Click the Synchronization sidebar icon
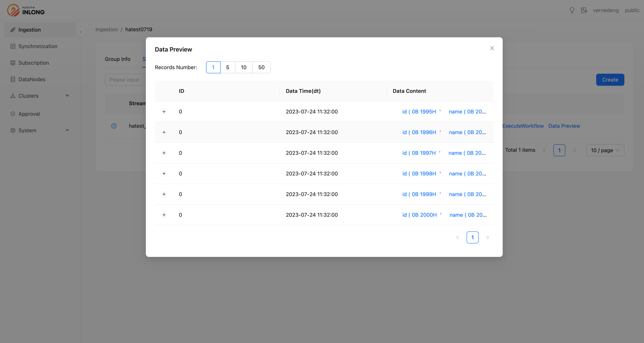 pos(13,46)
